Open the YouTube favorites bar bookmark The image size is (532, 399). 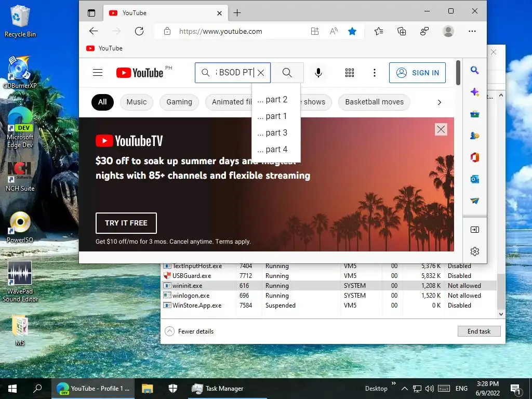click(104, 48)
